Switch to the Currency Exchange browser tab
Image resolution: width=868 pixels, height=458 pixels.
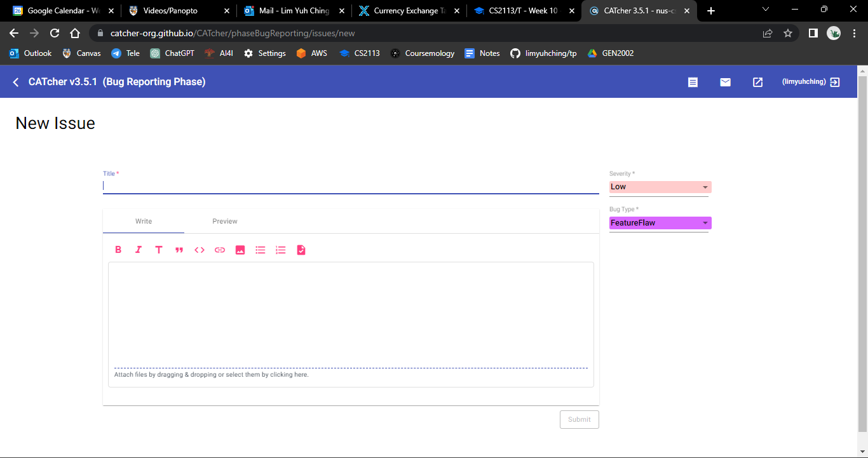coord(409,11)
